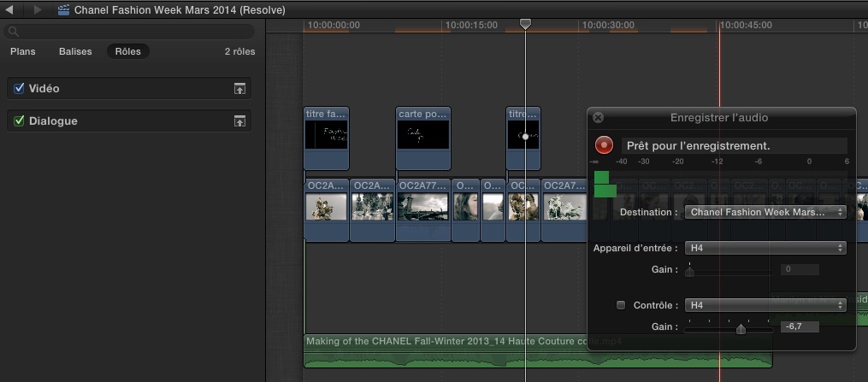Click the forward arrow in timeline history
The image size is (868, 382).
pyautogui.click(x=37, y=10)
